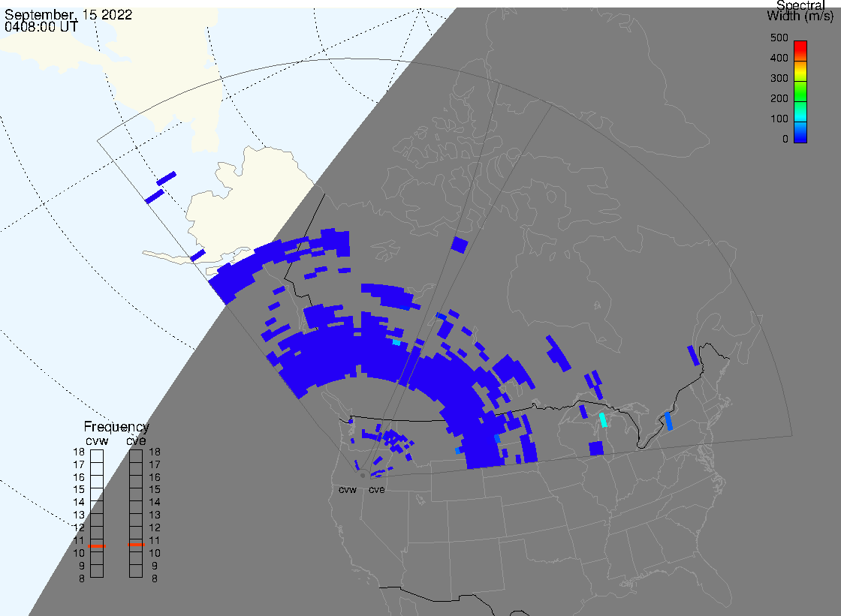The height and width of the screenshot is (616, 841).
Task: Click the "cve" radar label on map
Action: click(x=376, y=490)
